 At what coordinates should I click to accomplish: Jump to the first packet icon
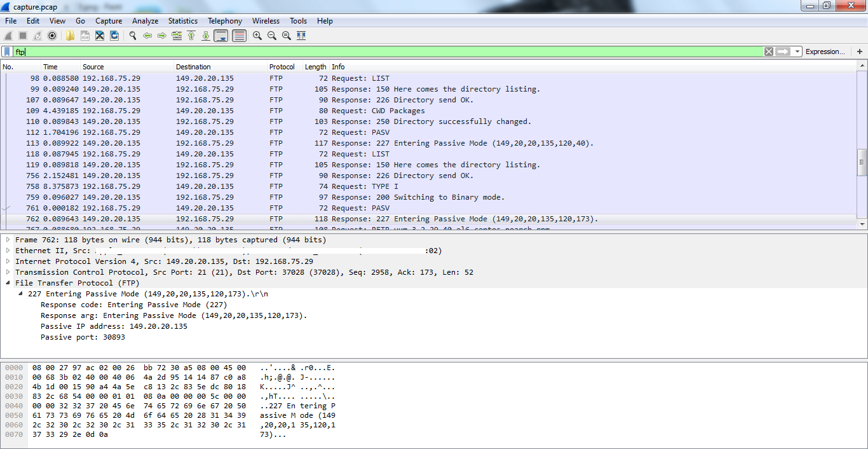tap(191, 36)
